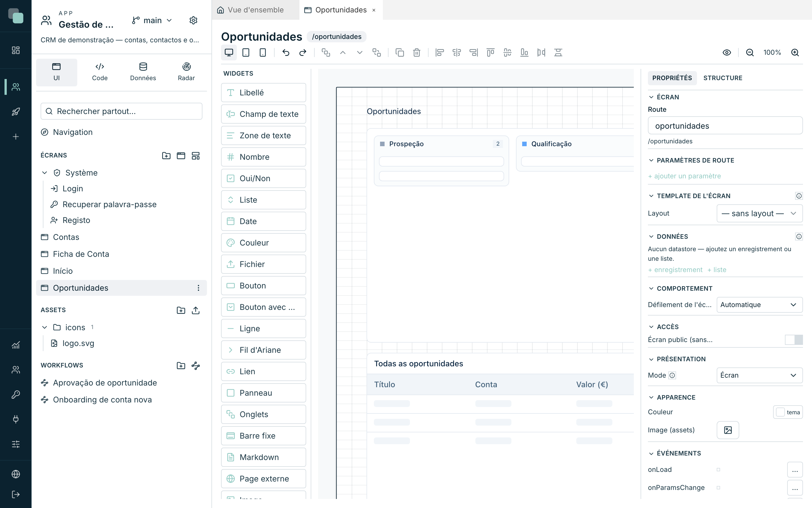The image size is (812, 508).
Task: Click the + liste link
Action: tap(716, 270)
